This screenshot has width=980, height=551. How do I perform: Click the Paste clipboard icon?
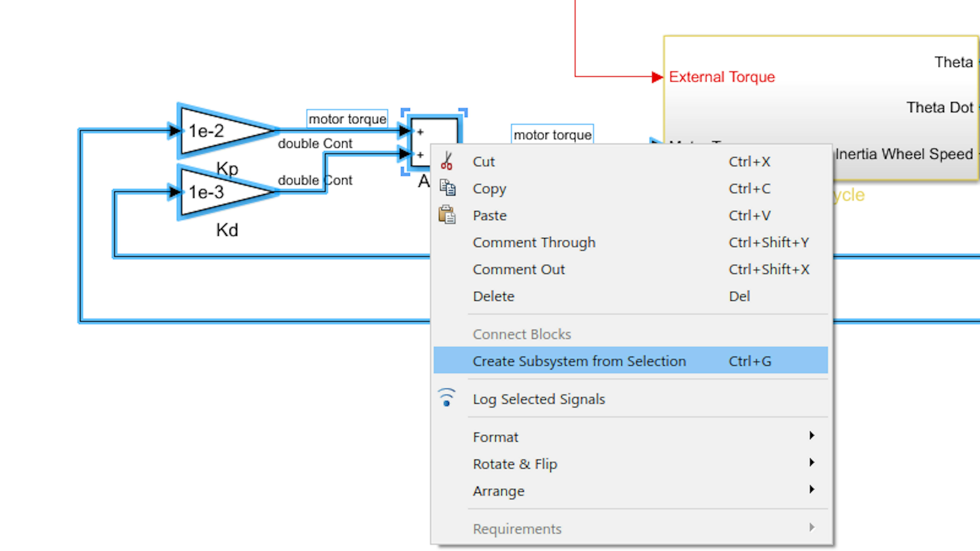coord(447,215)
